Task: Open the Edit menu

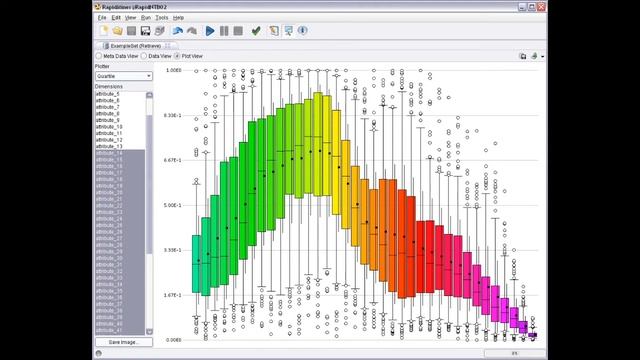Action: pyautogui.click(x=116, y=18)
